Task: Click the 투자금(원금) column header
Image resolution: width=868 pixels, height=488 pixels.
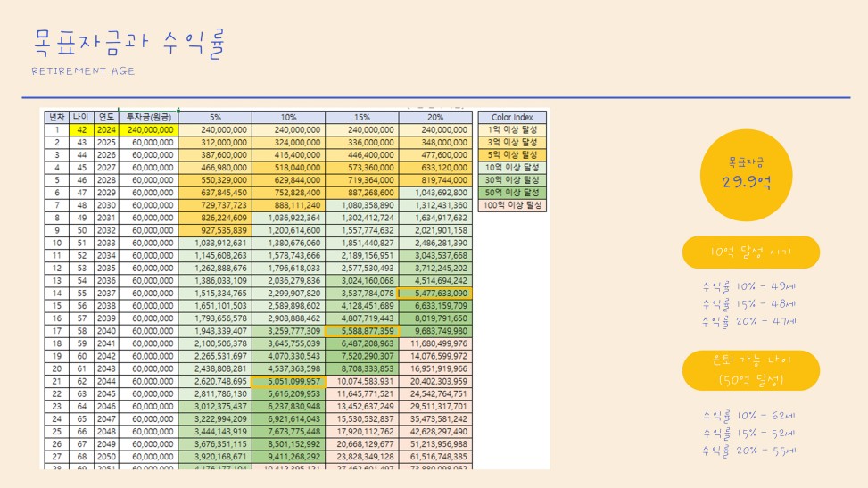Action: [x=148, y=117]
